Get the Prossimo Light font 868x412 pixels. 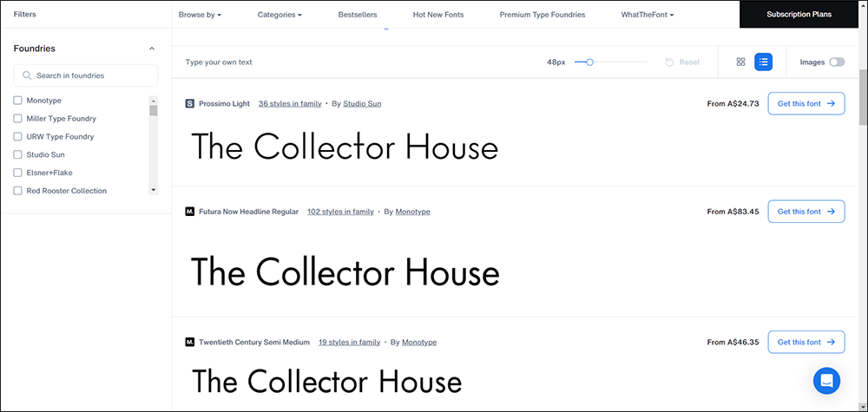click(806, 103)
